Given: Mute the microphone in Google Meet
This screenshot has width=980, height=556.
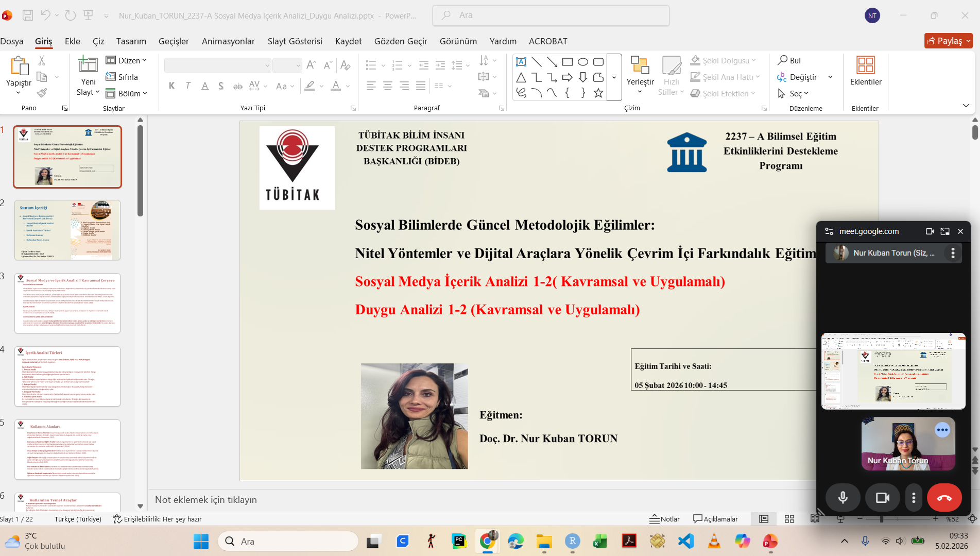Looking at the screenshot, I should [843, 498].
